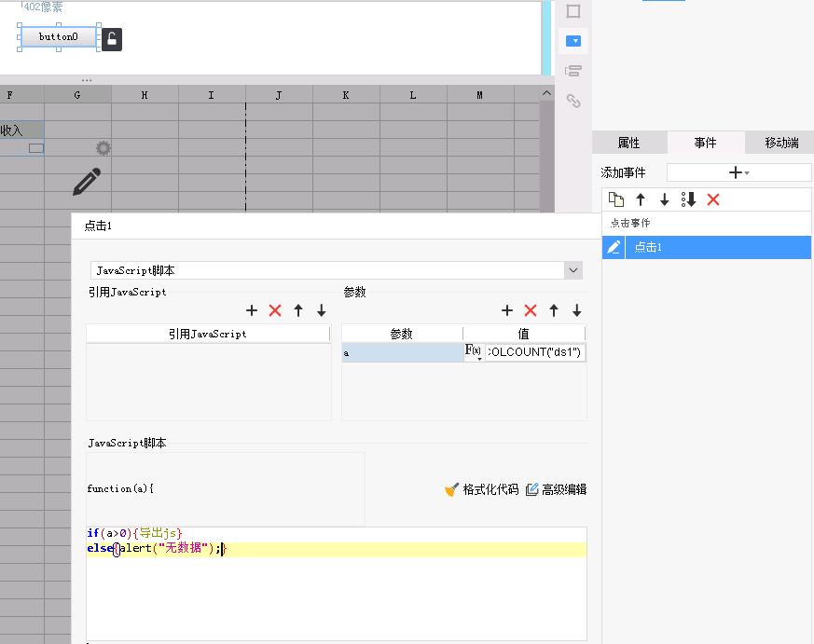Click the COLCOUNT("ds1") value field
This screenshot has height=644, width=814.
coord(534,352)
